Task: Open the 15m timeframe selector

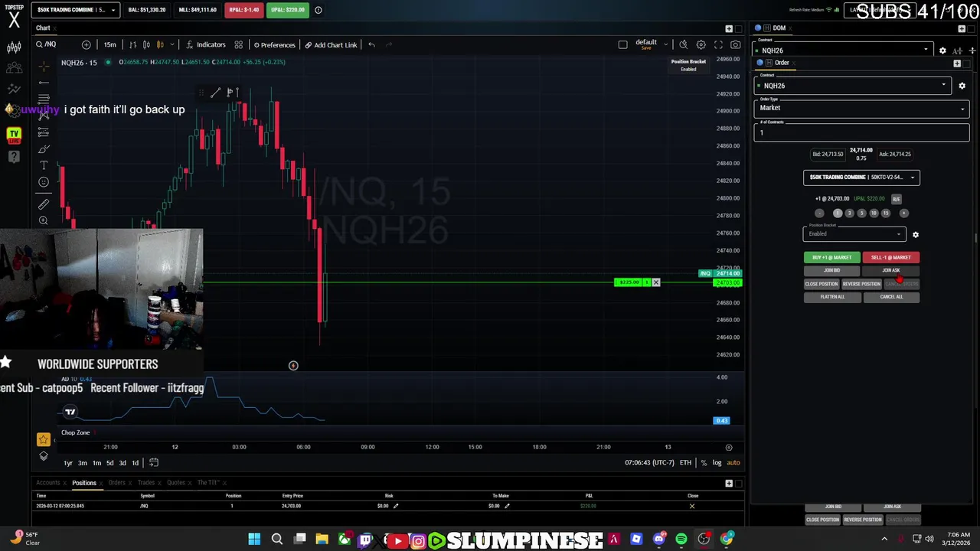Action: [109, 44]
